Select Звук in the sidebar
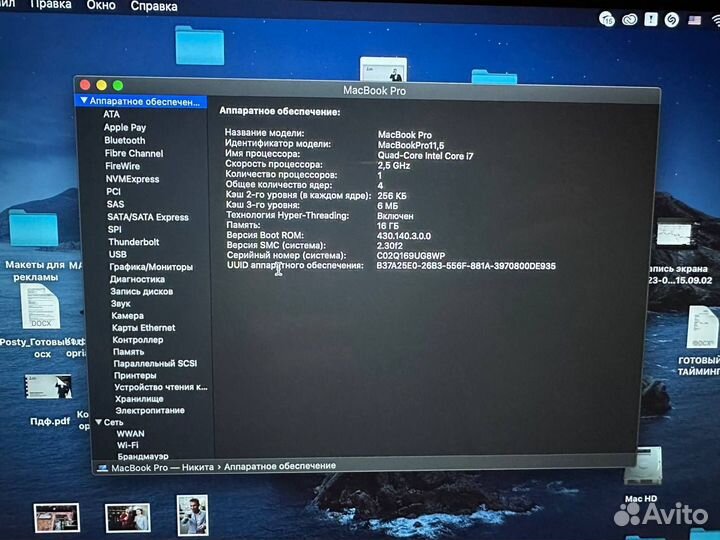 [121, 303]
